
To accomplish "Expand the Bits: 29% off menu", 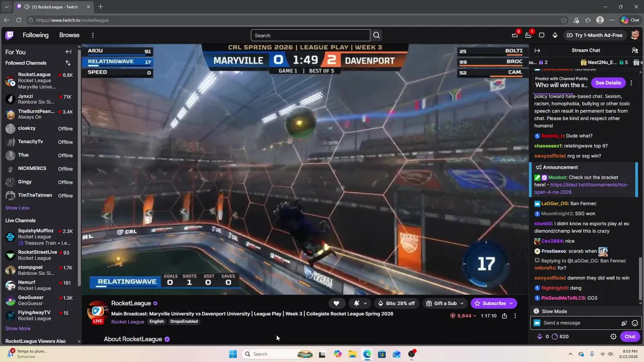I will [396, 303].
